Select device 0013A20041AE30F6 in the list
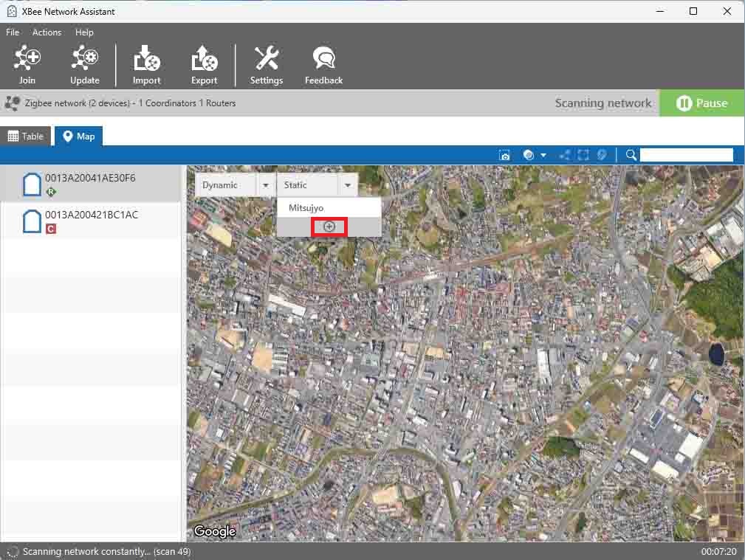The height and width of the screenshot is (560, 745). [x=90, y=183]
